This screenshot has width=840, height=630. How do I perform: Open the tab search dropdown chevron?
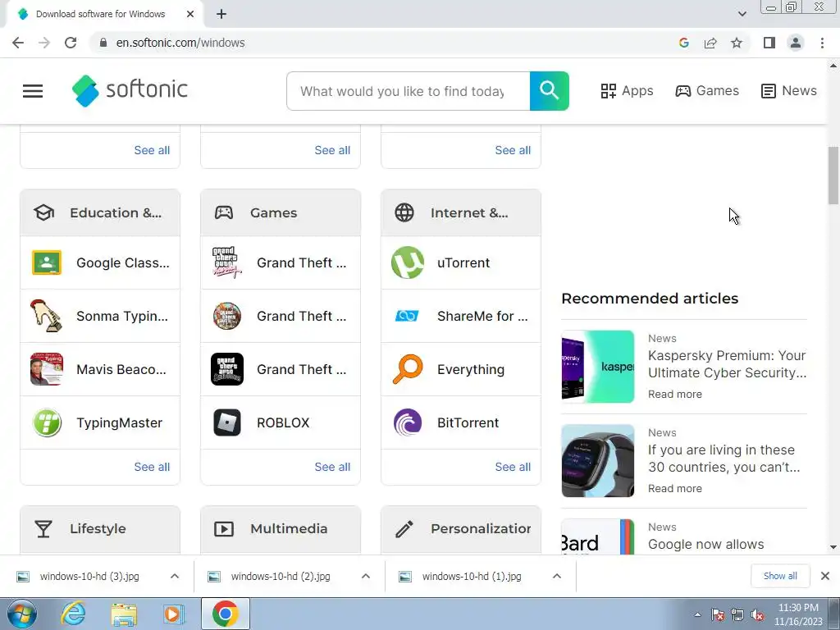click(x=742, y=14)
